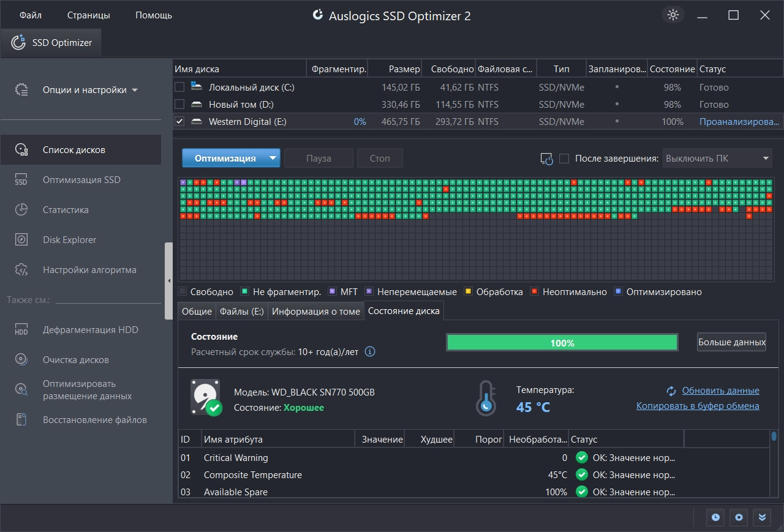Open Восстановление файлов in the sidebar

(x=94, y=420)
